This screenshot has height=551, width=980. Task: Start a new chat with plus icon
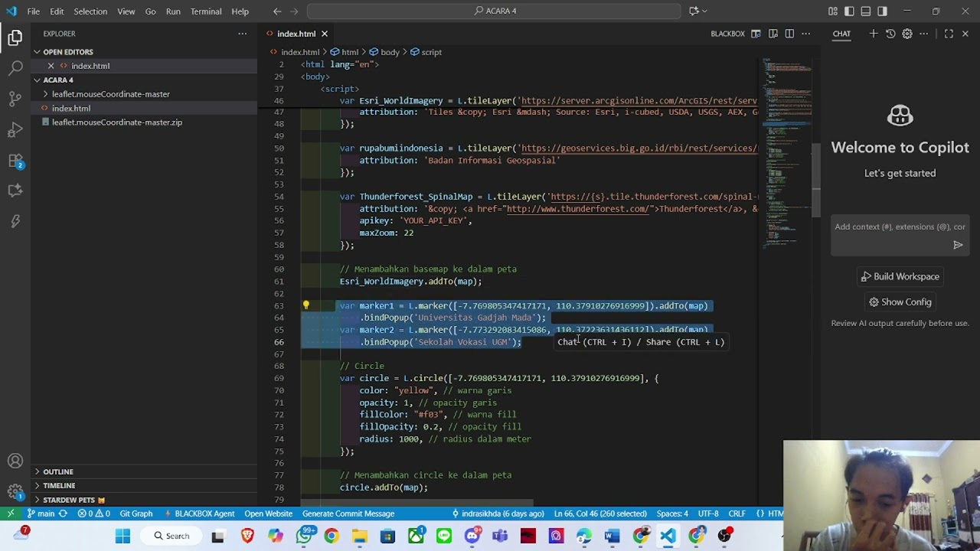(873, 34)
